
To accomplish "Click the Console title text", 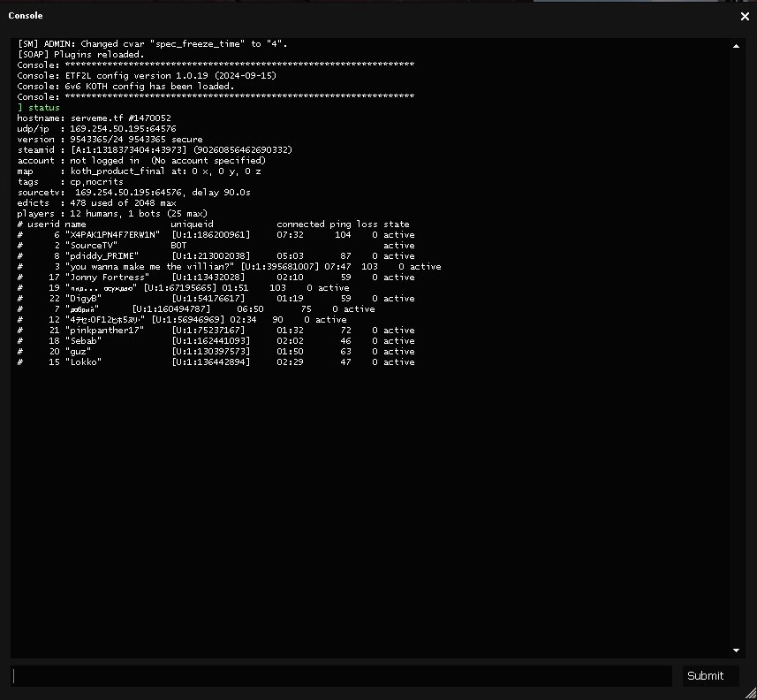I will pos(26,16).
